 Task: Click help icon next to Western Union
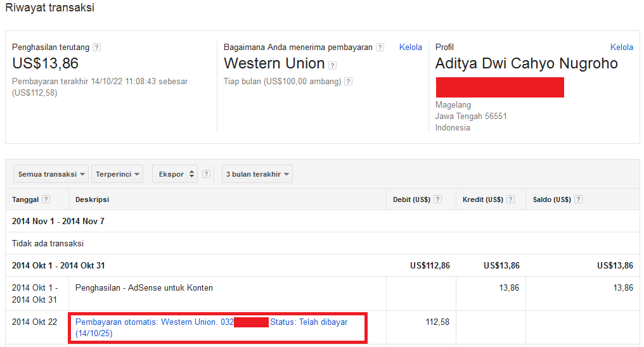point(333,65)
